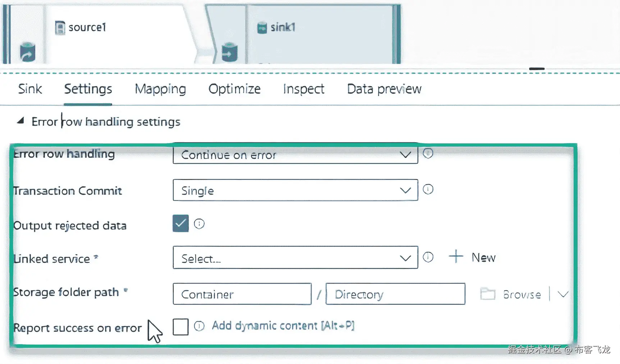Click info icon beside Transaction Commit dropdown

click(x=428, y=189)
